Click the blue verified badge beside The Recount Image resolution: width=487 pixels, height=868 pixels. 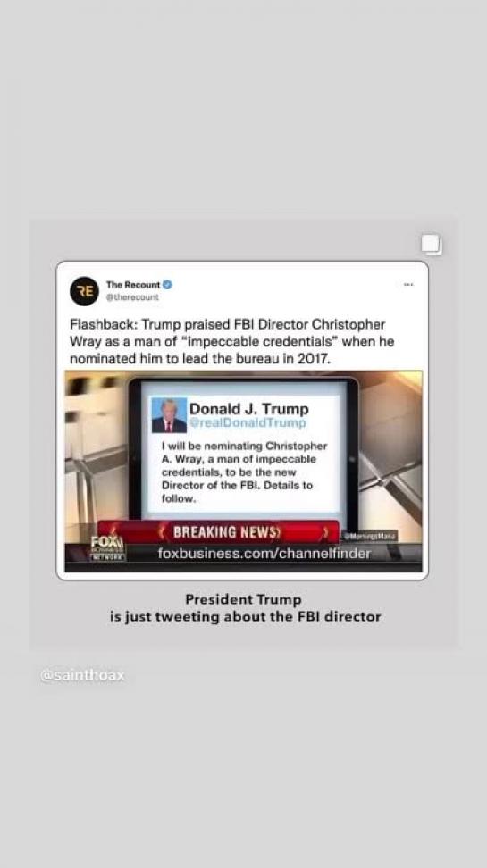167,285
